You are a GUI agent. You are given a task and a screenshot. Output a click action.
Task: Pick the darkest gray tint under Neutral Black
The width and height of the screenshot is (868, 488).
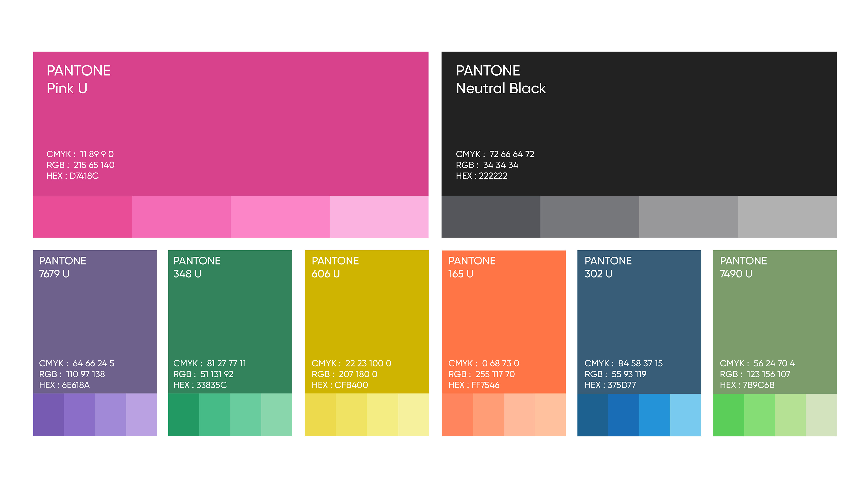pos(491,217)
